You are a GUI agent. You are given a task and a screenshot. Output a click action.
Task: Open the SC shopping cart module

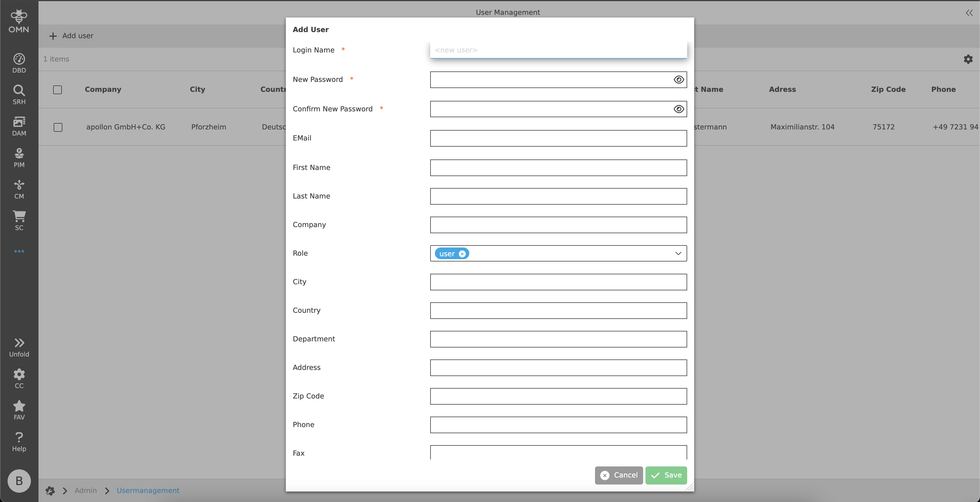pyautogui.click(x=19, y=220)
